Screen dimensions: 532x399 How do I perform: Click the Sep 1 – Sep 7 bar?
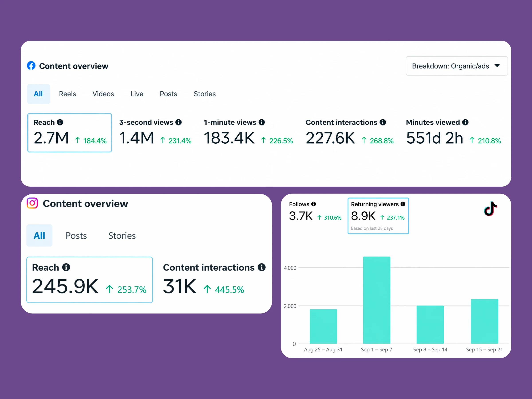pos(377,300)
